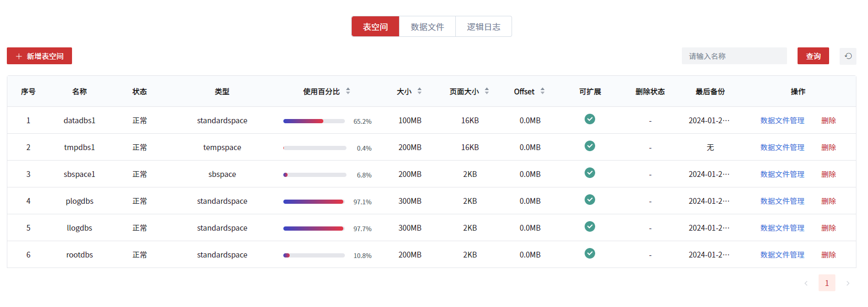This screenshot has width=868, height=307.
Task: Click the sort arrows on 页面大小 column
Action: coord(487,91)
